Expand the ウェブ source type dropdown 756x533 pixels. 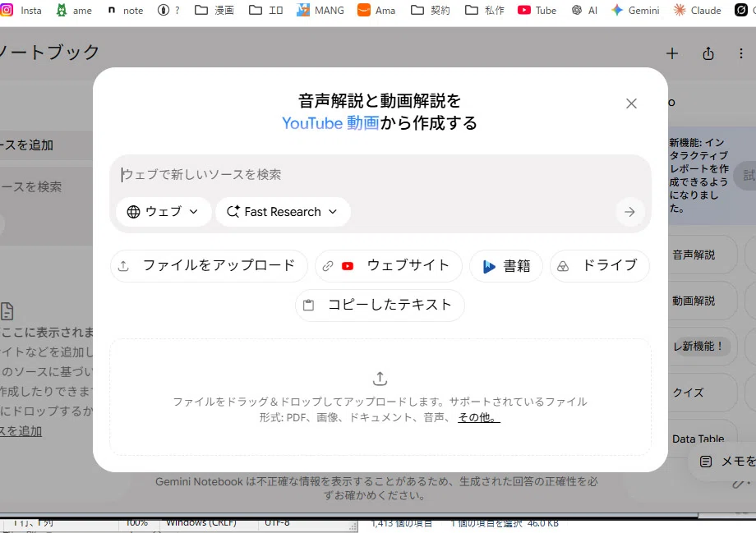pos(164,212)
